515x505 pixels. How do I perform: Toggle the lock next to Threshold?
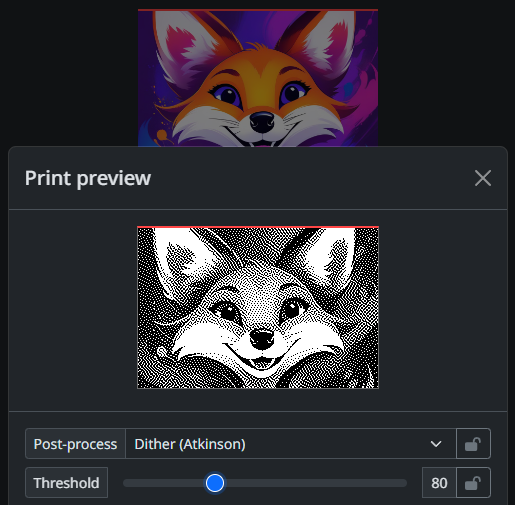(473, 483)
